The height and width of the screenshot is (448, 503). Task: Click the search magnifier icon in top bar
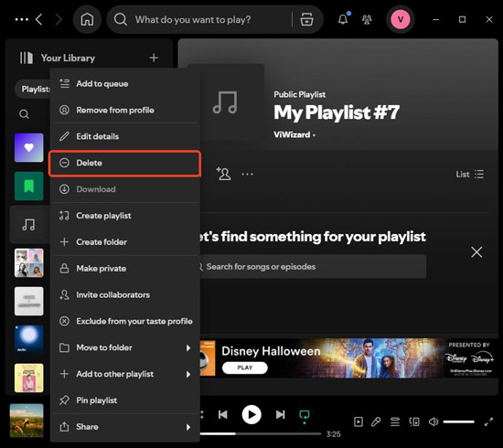tap(121, 19)
